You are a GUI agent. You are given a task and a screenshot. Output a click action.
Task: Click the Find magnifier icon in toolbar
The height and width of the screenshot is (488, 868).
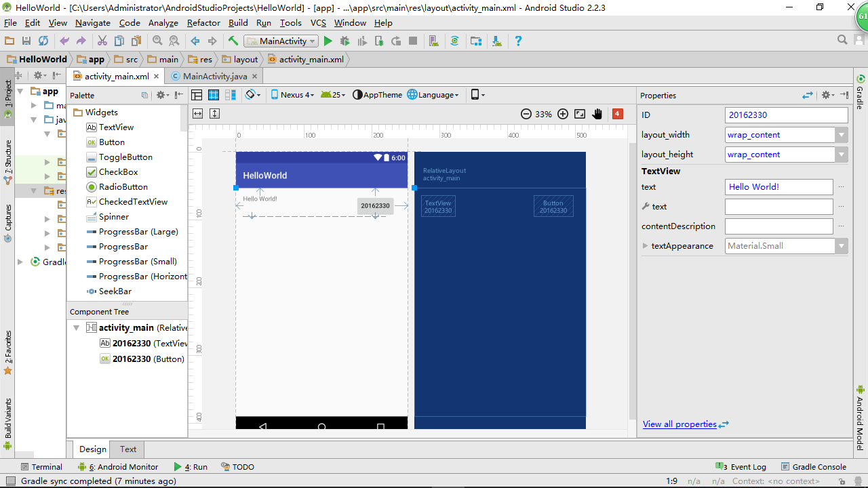(157, 41)
